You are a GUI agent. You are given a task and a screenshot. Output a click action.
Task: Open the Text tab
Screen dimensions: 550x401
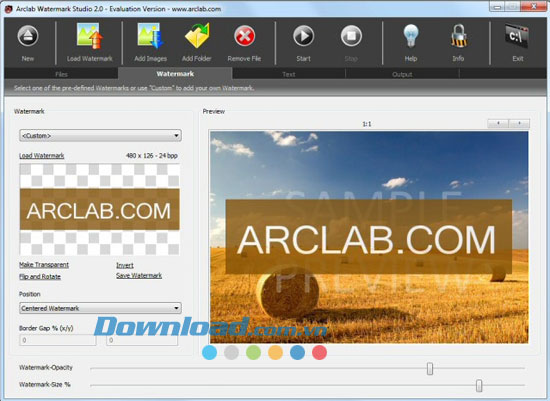(x=289, y=74)
